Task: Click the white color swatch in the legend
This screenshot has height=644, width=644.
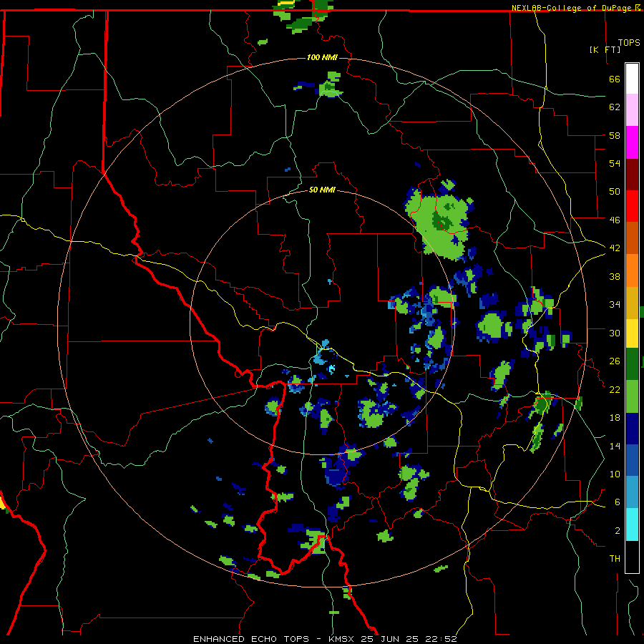Action: tap(632, 79)
